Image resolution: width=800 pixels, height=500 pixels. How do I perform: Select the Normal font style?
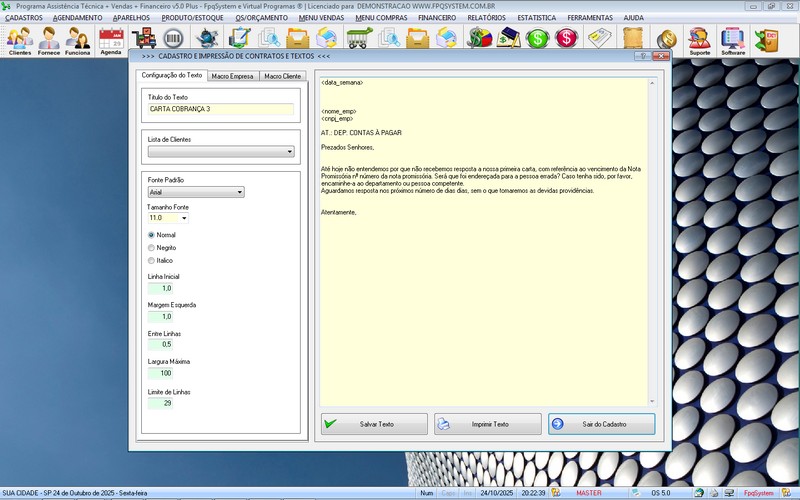[162, 235]
